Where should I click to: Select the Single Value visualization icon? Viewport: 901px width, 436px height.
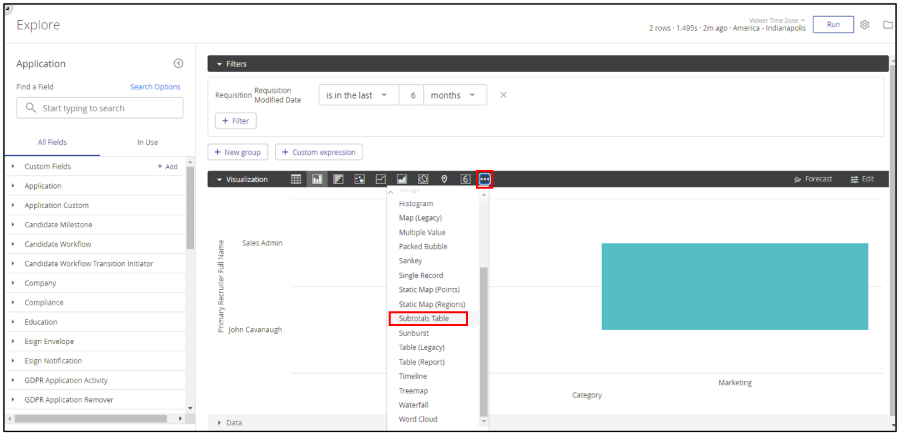[465, 179]
